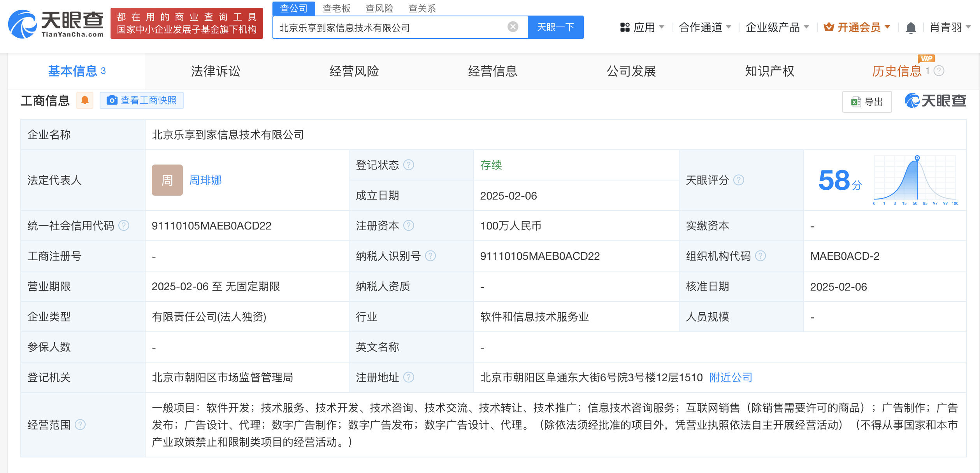The image size is (980, 473).
Task: Click the notification bell in the top bar
Action: tap(911, 26)
